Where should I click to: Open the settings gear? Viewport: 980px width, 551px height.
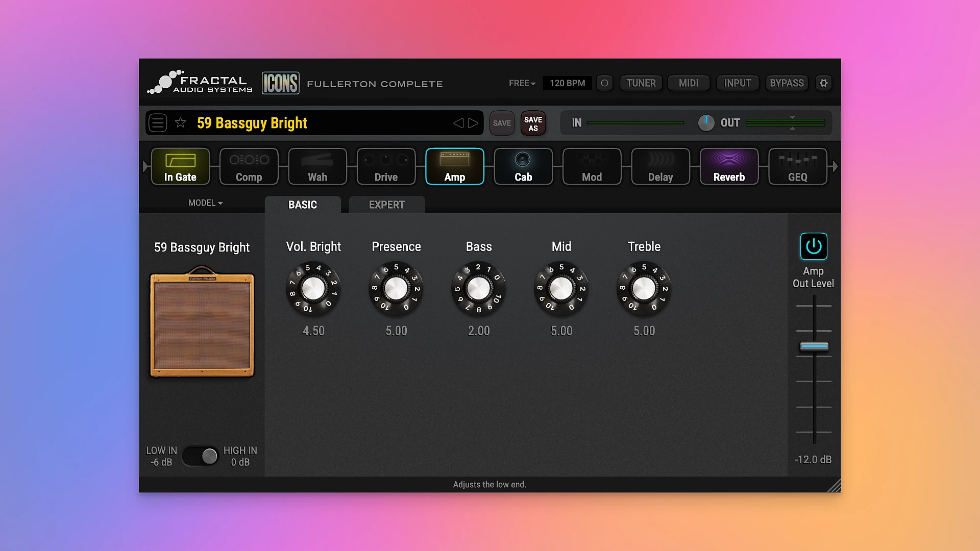tap(823, 83)
